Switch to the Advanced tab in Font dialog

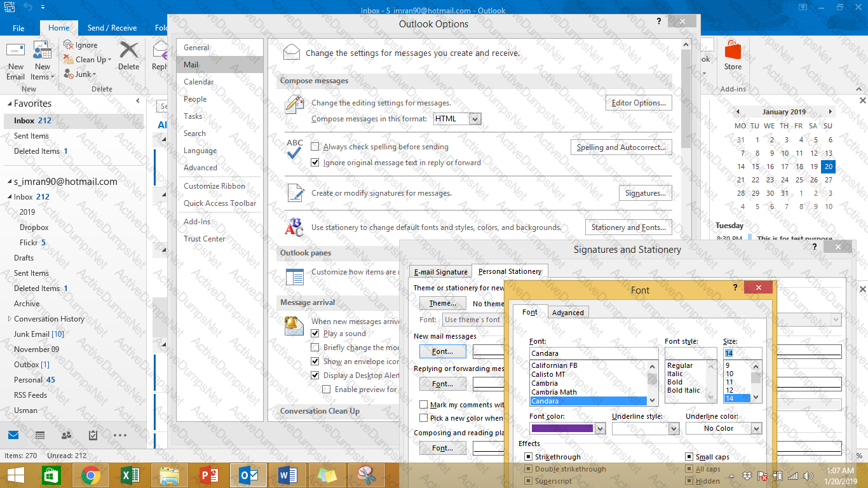[567, 313]
